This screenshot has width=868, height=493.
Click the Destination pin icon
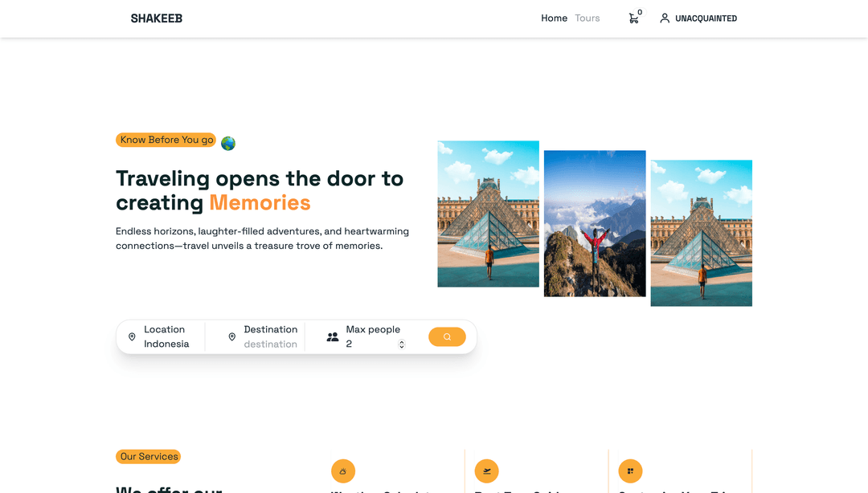click(231, 337)
